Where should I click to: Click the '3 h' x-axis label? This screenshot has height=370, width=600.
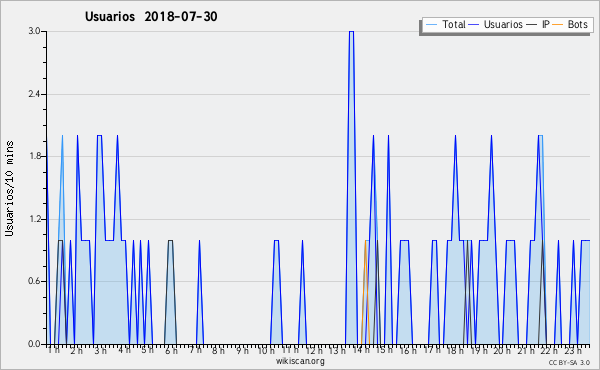101,350
